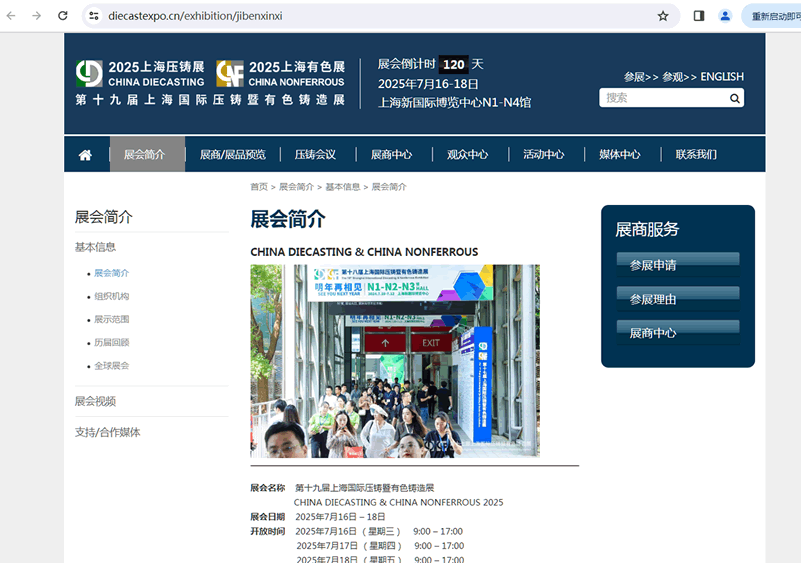Viewport: 801px width, 563px height.
Task: Open the 参观>> link
Action: 679,77
